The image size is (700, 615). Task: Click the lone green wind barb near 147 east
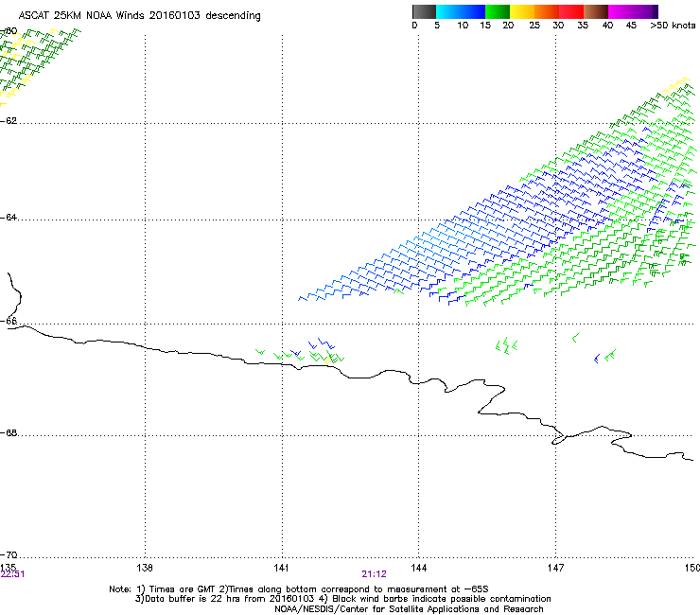576,338
